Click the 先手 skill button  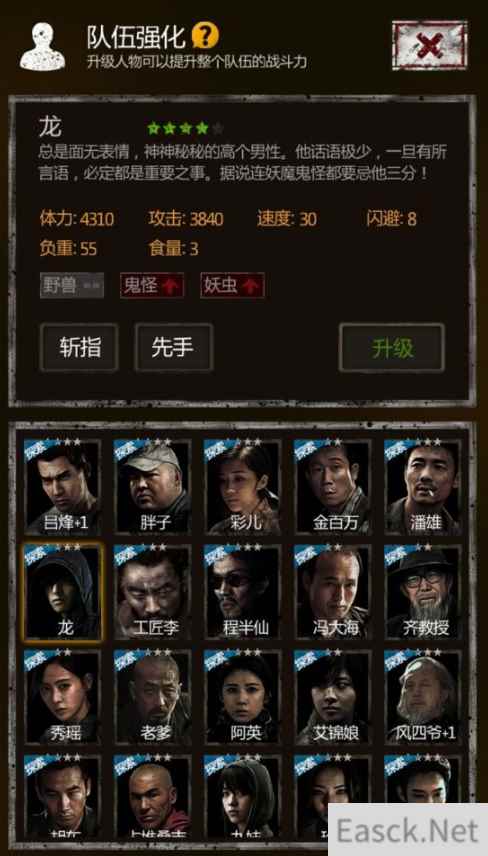174,347
